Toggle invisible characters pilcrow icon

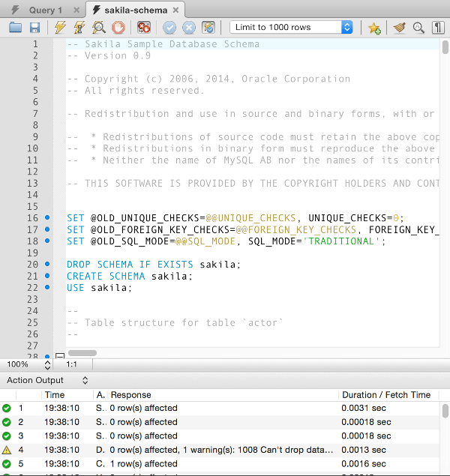coord(438,28)
